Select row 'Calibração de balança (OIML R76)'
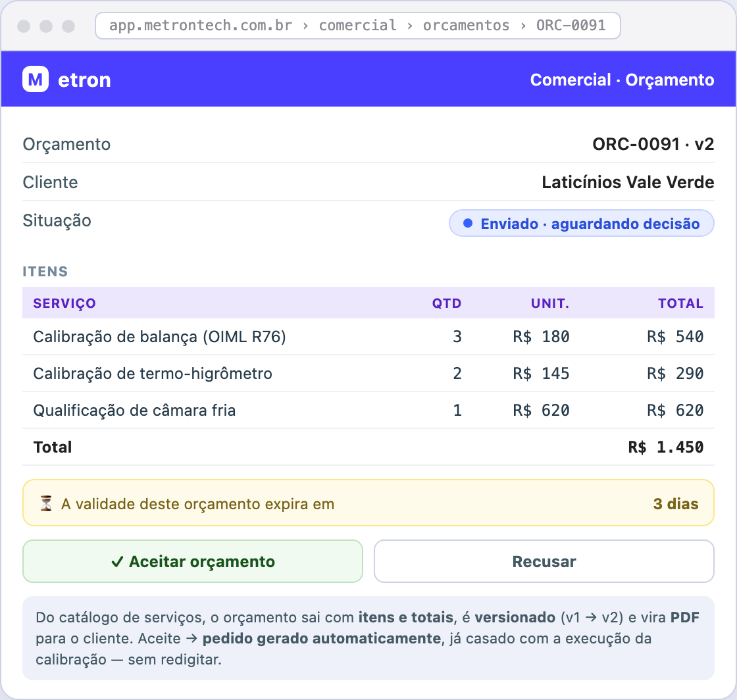737x700 pixels. point(368,336)
